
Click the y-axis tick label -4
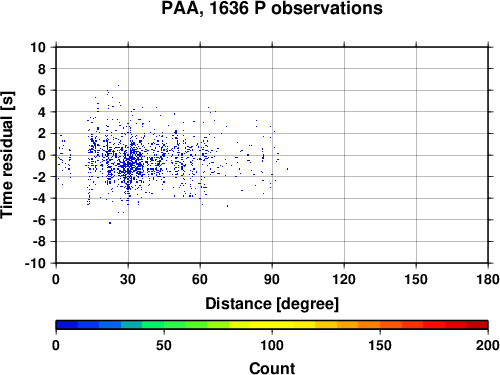(x=39, y=198)
